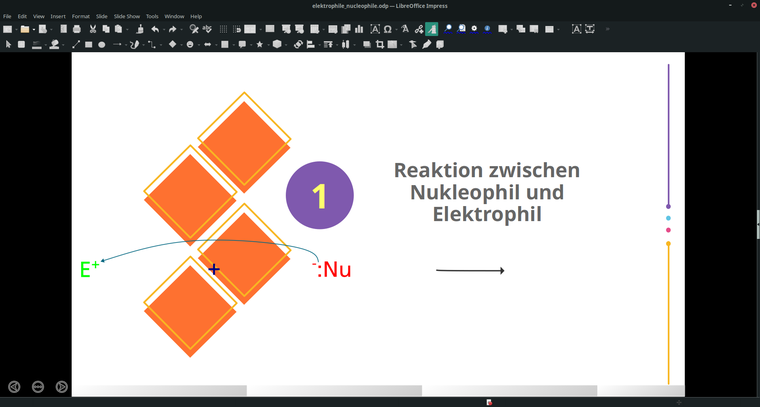Open the Save button dropdown arrow
760x407 pixels.
point(51,30)
